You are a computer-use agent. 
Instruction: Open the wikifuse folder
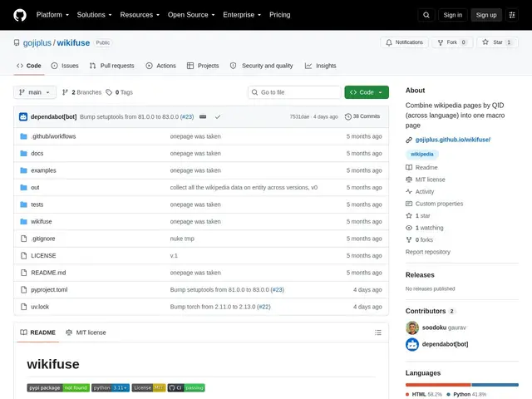[x=42, y=222]
